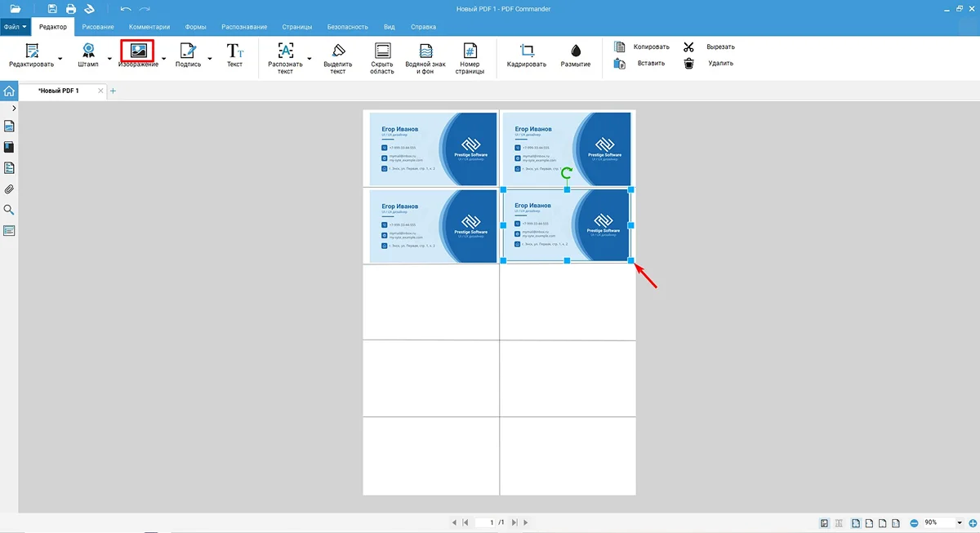The height and width of the screenshot is (533, 980).
Task: Select the Изображение (Image) tool icon
Action: click(137, 50)
